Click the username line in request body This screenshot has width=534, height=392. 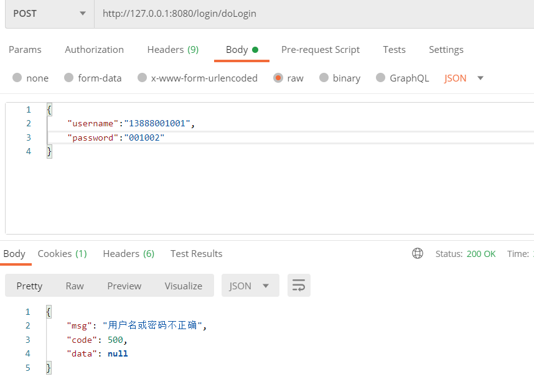131,123
